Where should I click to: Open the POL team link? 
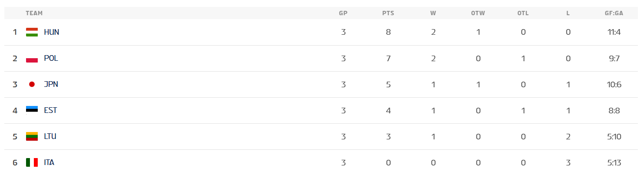coord(51,58)
